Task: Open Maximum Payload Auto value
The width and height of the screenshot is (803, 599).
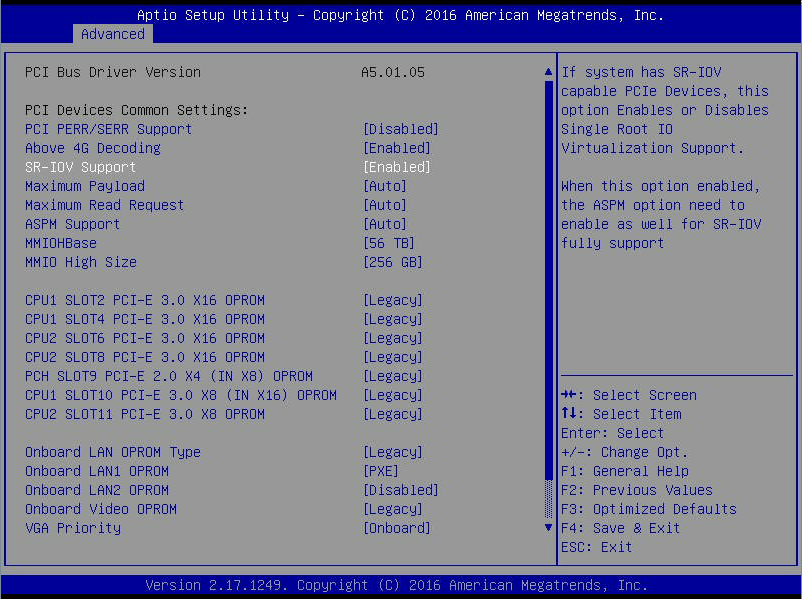Action: pyautogui.click(x=385, y=186)
